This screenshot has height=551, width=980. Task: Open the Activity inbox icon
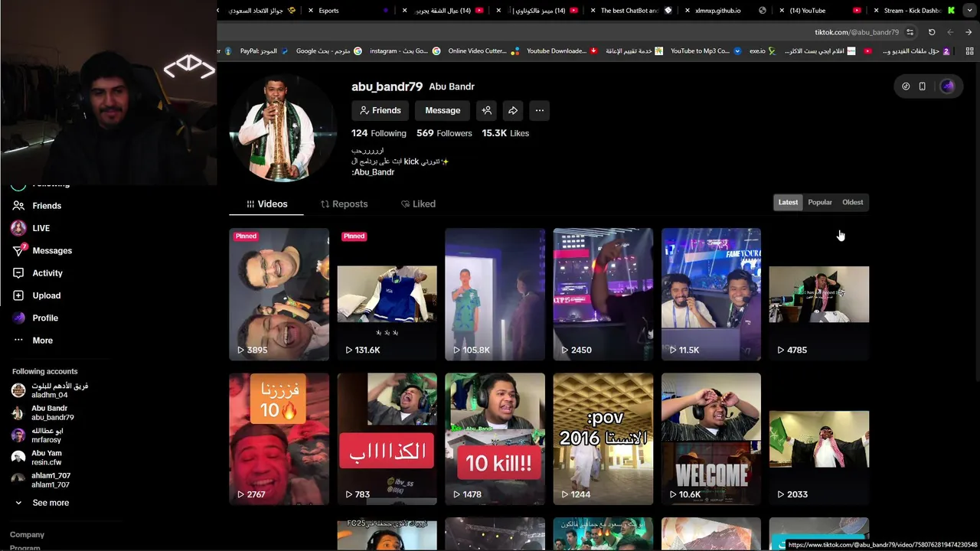(18, 273)
